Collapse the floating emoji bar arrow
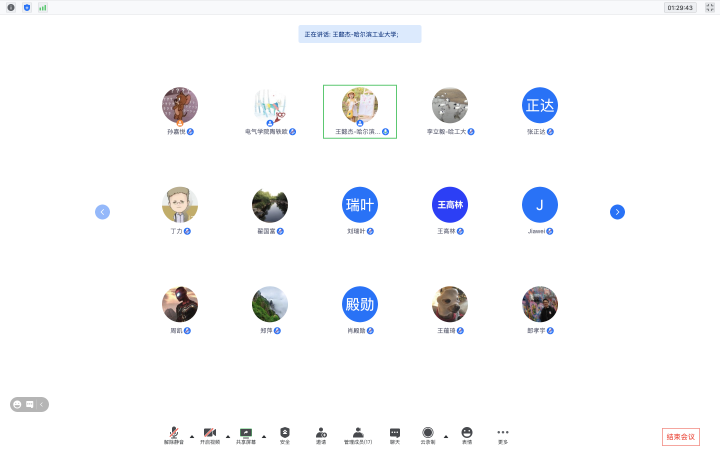 pos(42,404)
